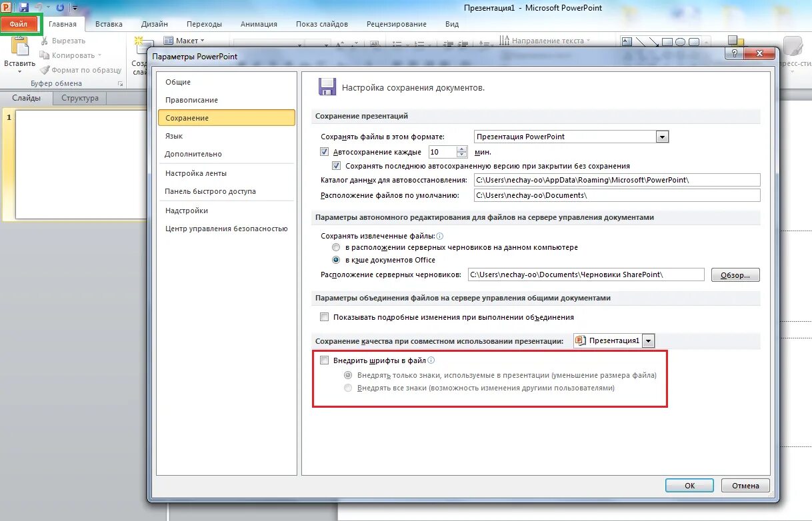Click the help question mark in dialog title
This screenshot has width=812, height=521.
coord(734,54)
